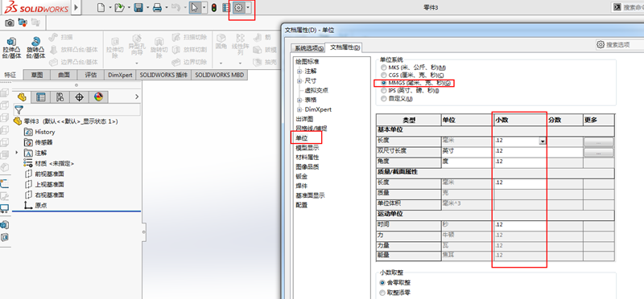Click the Print icon
644x299 pixels.
pos(157,7)
